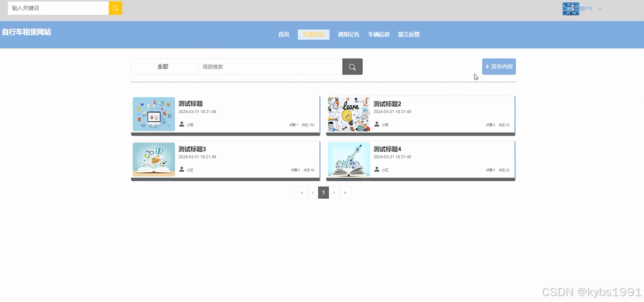Open the 测试标题 post thumbnail
The image size is (644, 302).
(x=154, y=114)
